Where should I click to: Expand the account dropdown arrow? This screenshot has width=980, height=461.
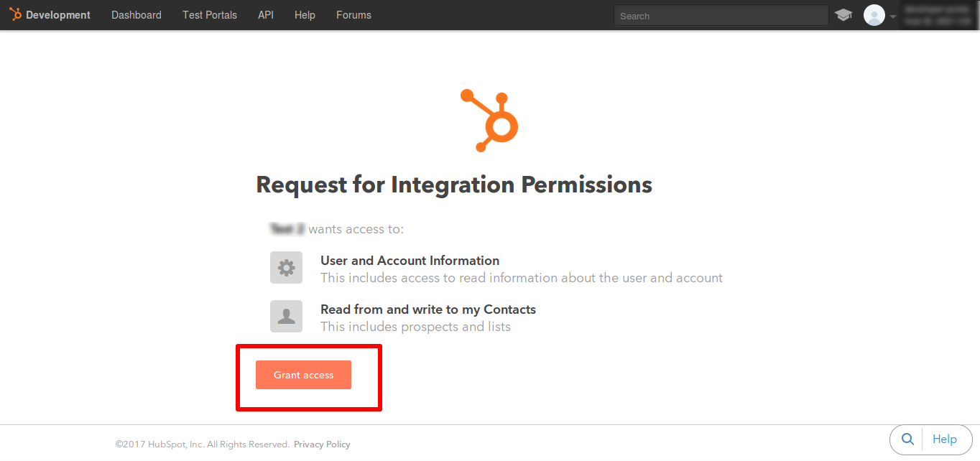tap(893, 17)
